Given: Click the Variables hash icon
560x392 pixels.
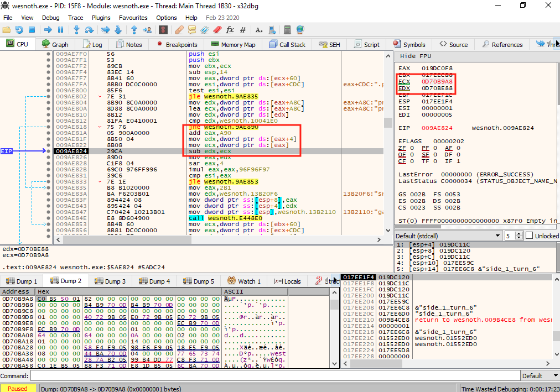Looking at the screenshot, I should (x=243, y=30).
